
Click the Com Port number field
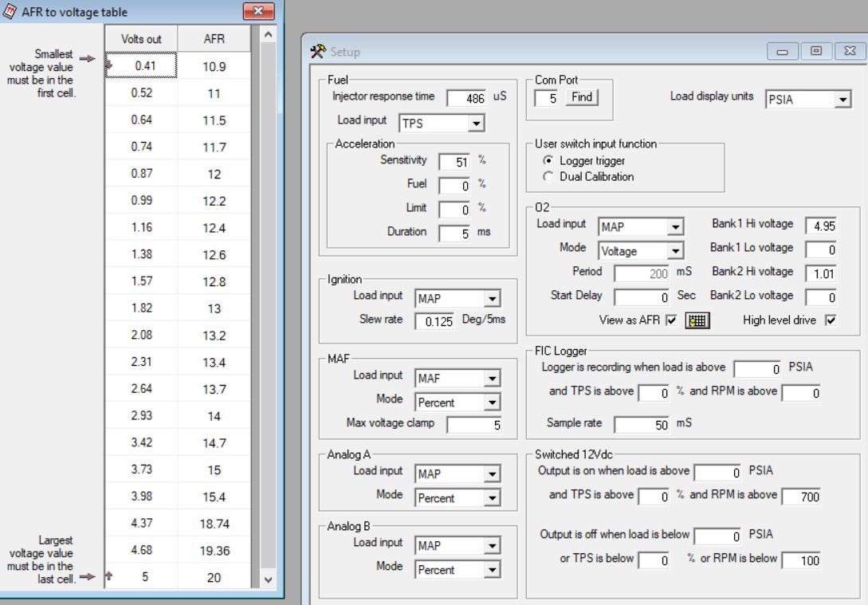tap(546, 99)
